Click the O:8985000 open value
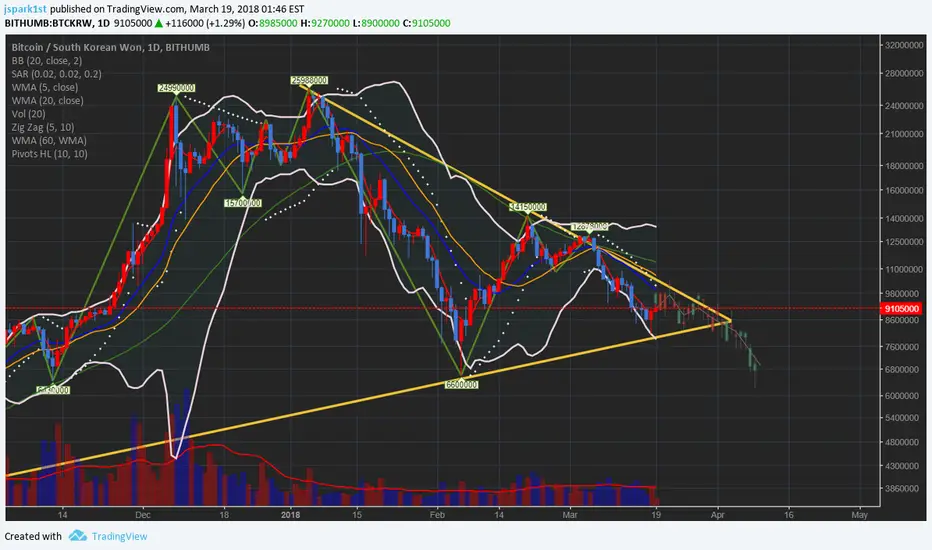932x550 pixels. pyautogui.click(x=272, y=23)
